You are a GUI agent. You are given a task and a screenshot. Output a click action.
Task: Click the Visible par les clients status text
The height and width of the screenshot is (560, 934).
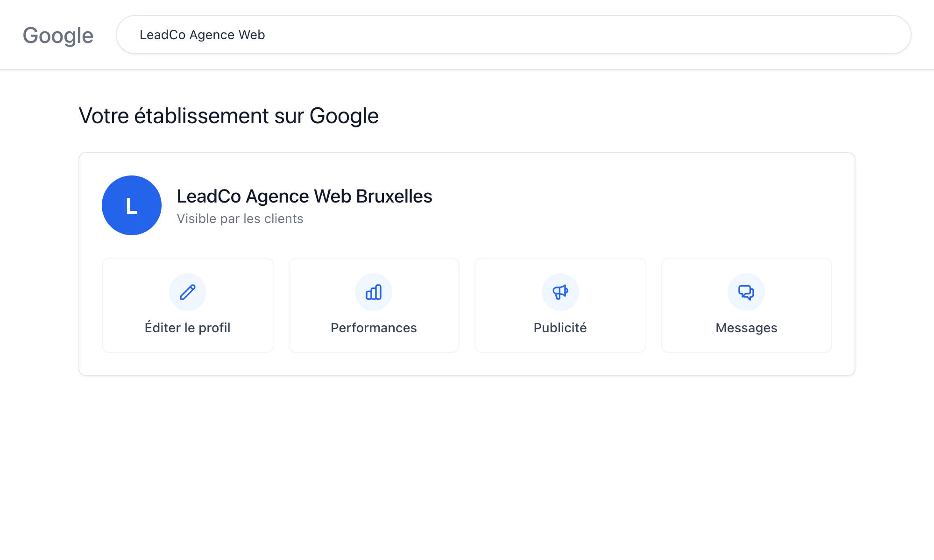(x=240, y=218)
